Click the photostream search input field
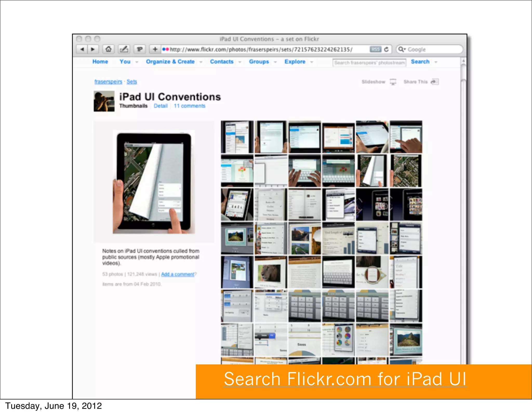The width and height of the screenshot is (532, 414). click(369, 63)
